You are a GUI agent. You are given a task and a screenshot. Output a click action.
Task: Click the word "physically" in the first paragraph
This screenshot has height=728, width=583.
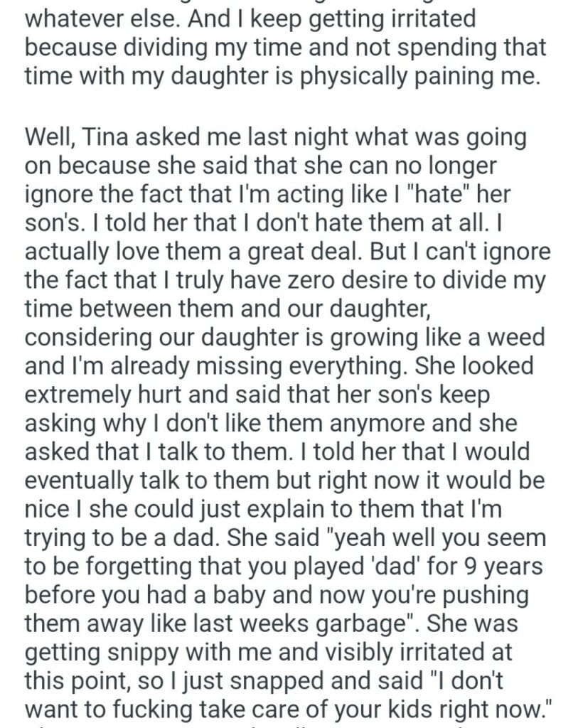356,77
